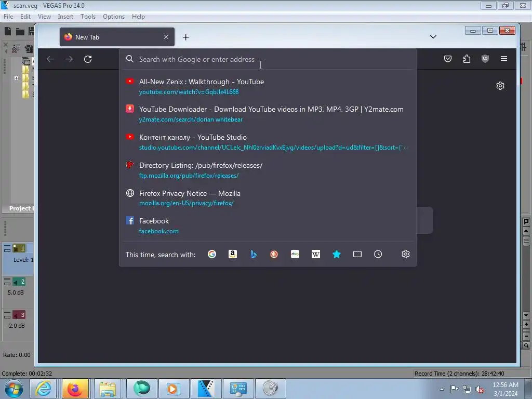This screenshot has width=532, height=399.
Task: Launch Internet Explorer from taskbar
Action: coord(43,389)
